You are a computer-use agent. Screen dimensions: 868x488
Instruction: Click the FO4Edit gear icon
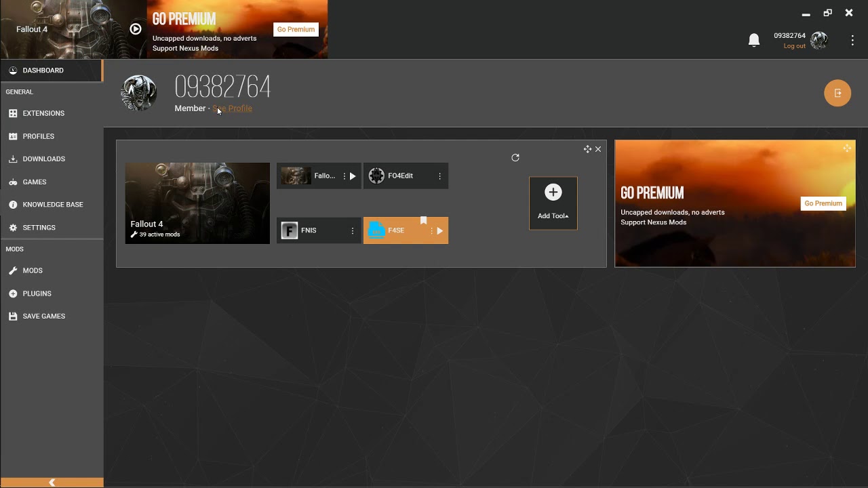tap(376, 176)
